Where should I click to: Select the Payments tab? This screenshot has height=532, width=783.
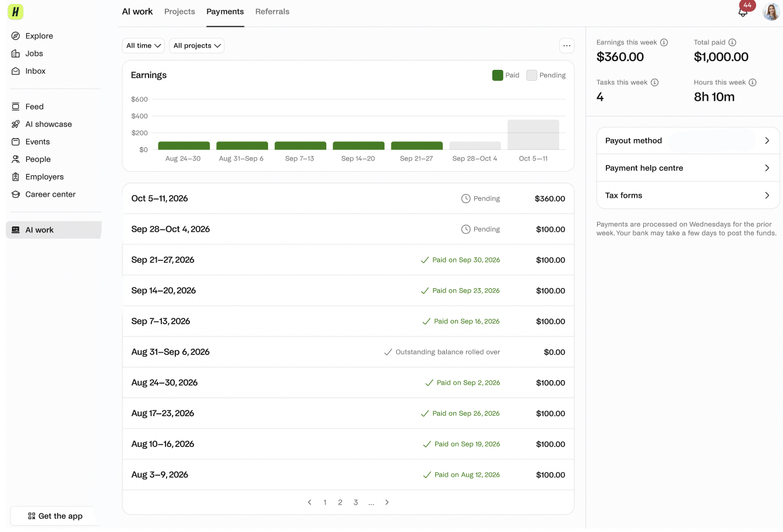[x=225, y=12]
